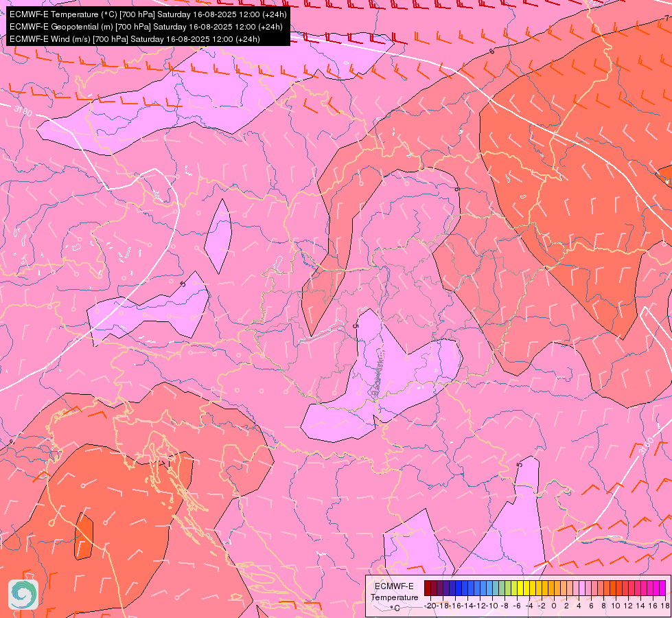Pick the dark red swatch at -20
The height and width of the screenshot is (618, 672).
(x=428, y=588)
